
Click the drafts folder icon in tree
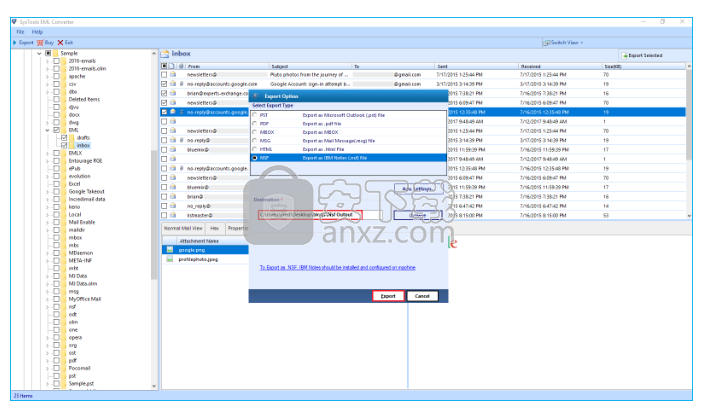click(x=72, y=137)
